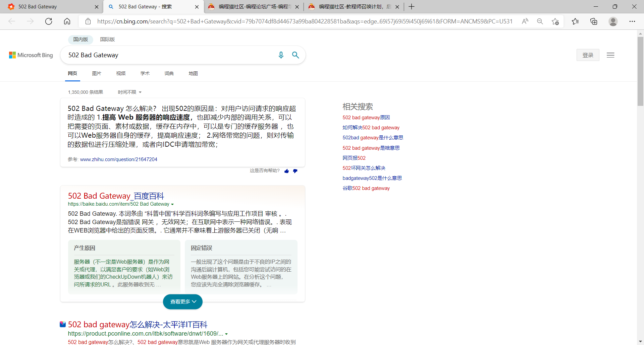644x345 pixels.
Task: Close the '502 Bad Gateway' first tab
Action: 97,7
